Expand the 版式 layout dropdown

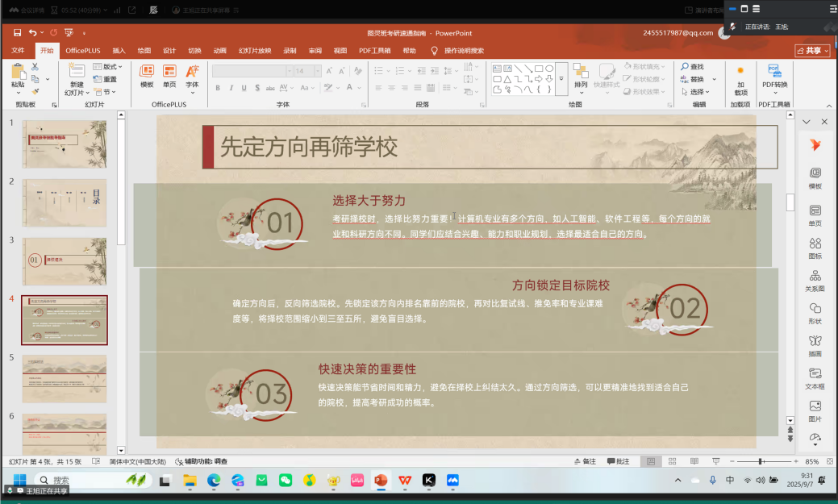(x=108, y=67)
